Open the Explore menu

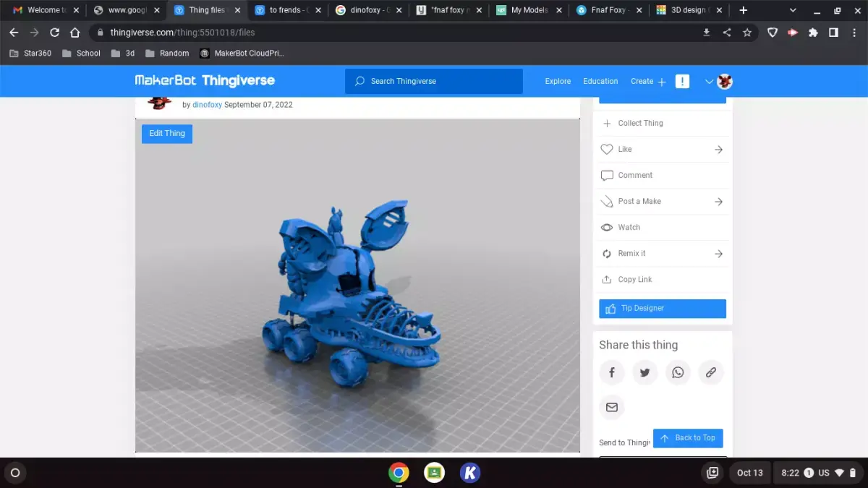[558, 81]
